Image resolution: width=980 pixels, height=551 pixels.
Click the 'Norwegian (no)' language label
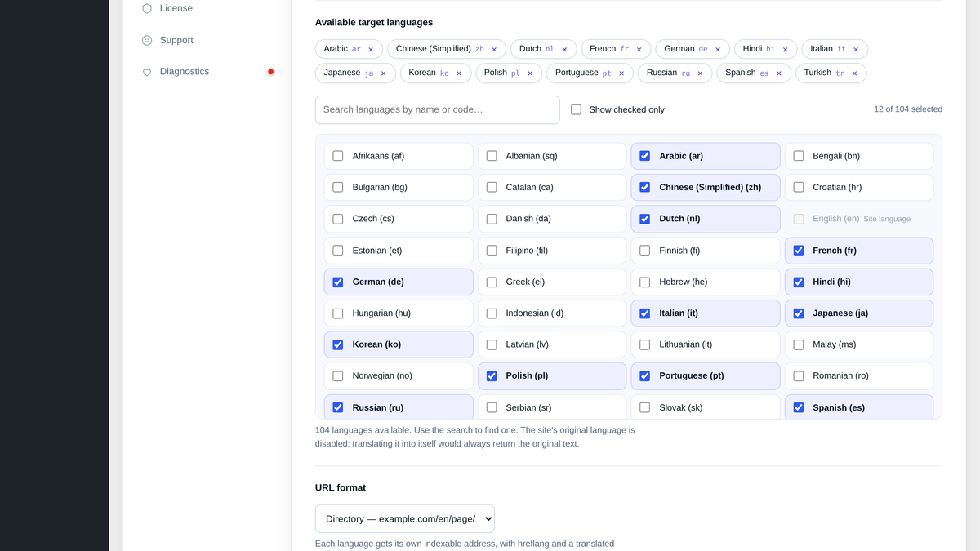[382, 376]
